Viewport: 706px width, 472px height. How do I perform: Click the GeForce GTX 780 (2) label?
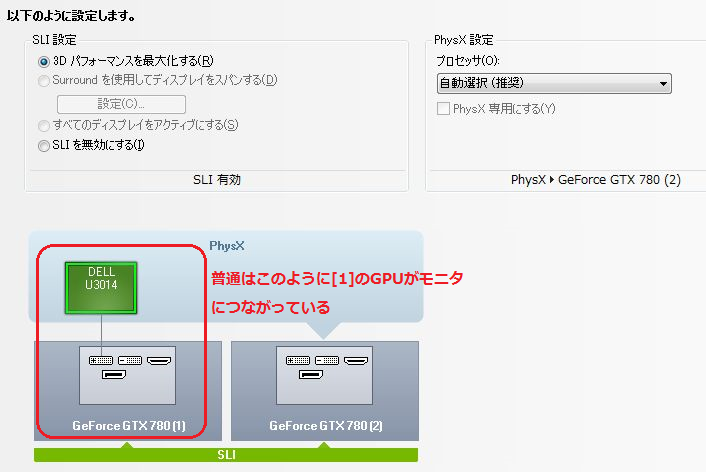click(326, 426)
